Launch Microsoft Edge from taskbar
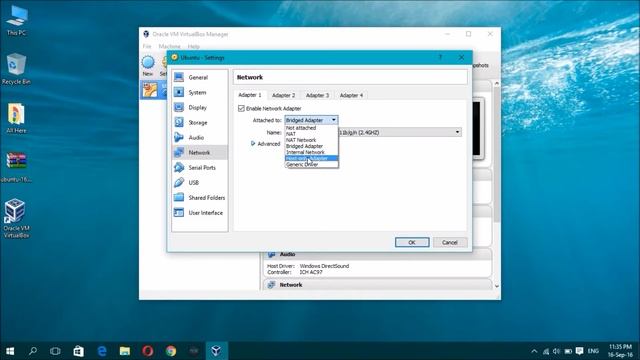 (102, 351)
